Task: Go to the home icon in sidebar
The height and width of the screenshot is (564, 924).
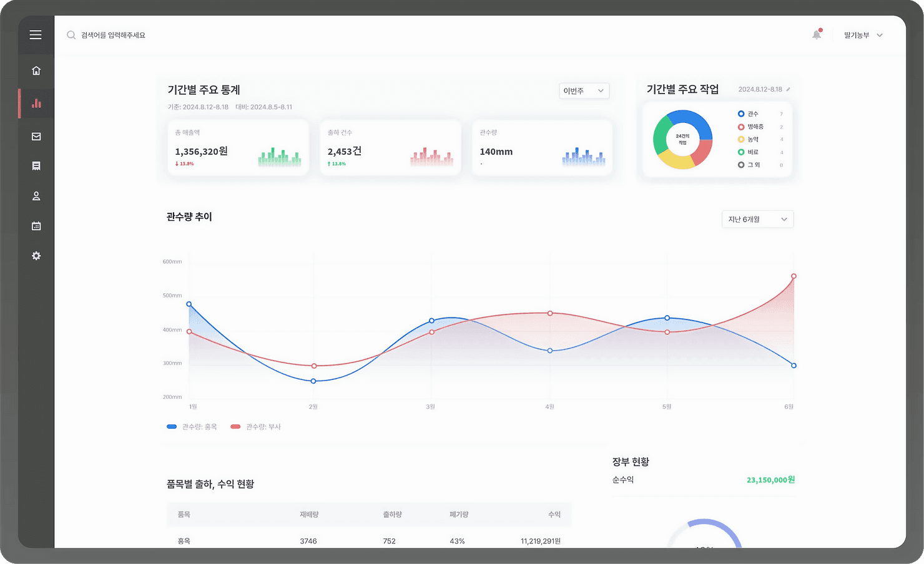Action: pos(36,70)
